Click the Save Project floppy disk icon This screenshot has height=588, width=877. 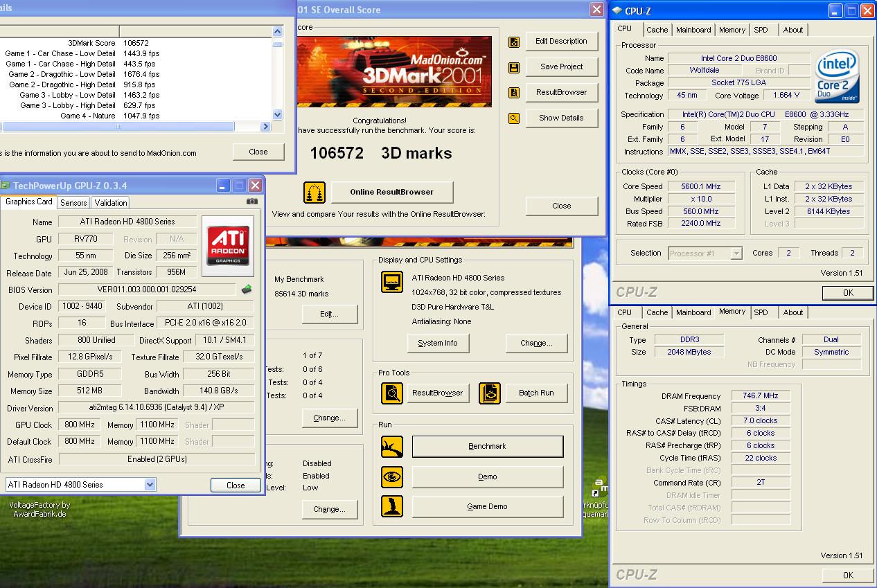[514, 67]
